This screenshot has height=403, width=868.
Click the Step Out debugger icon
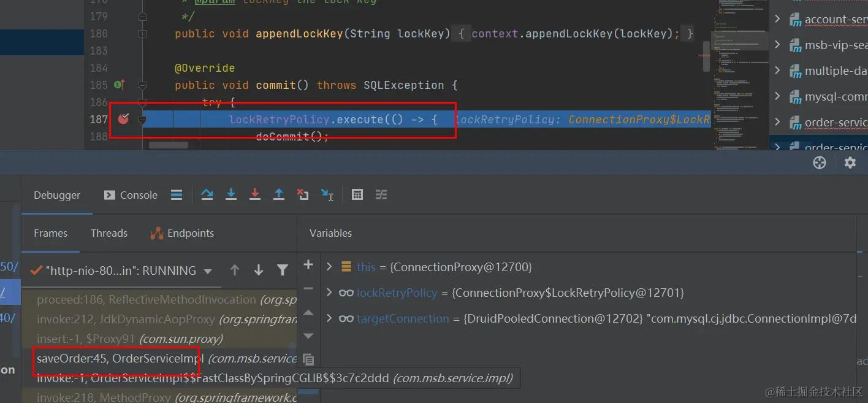click(x=279, y=195)
